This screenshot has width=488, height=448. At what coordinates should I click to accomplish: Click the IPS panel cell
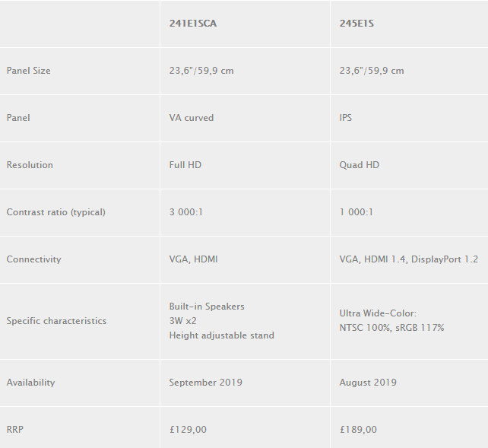click(x=346, y=118)
